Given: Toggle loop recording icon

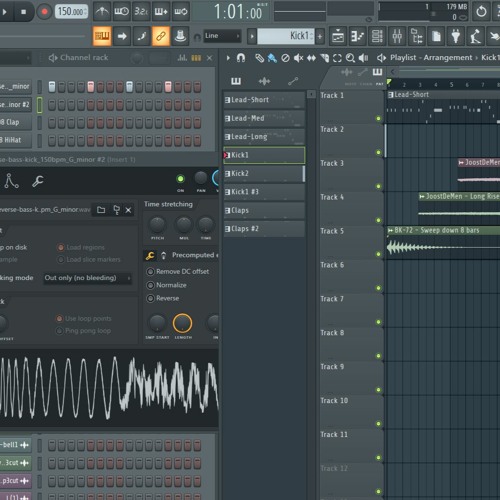Looking at the screenshot, I should 181,12.
